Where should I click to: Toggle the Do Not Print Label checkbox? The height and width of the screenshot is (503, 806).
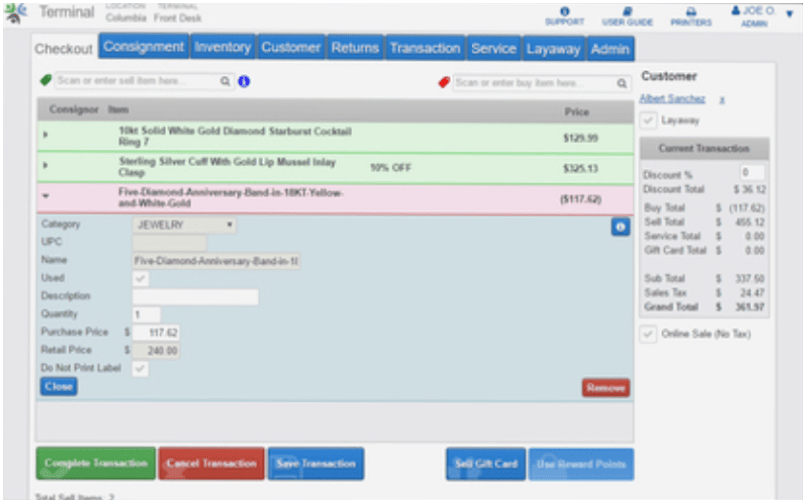140,368
